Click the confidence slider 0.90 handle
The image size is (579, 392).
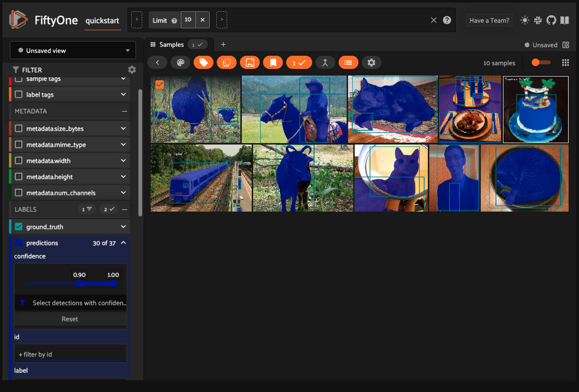point(79,283)
